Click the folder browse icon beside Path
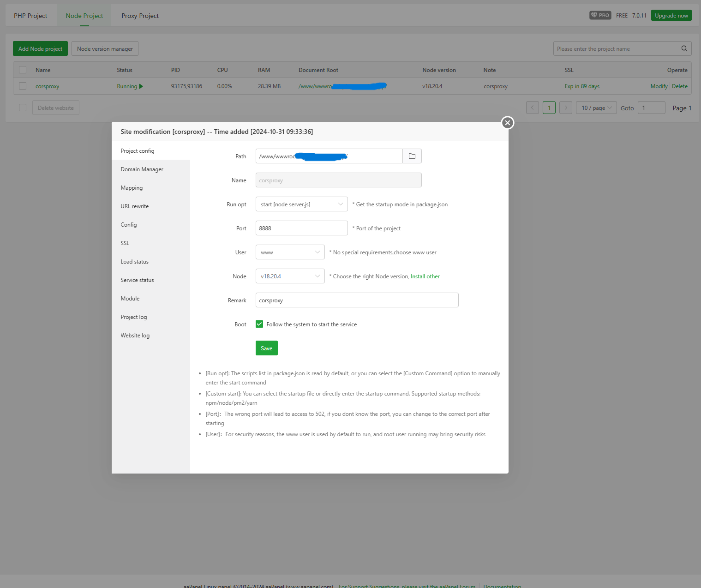The width and height of the screenshot is (701, 588). click(412, 156)
